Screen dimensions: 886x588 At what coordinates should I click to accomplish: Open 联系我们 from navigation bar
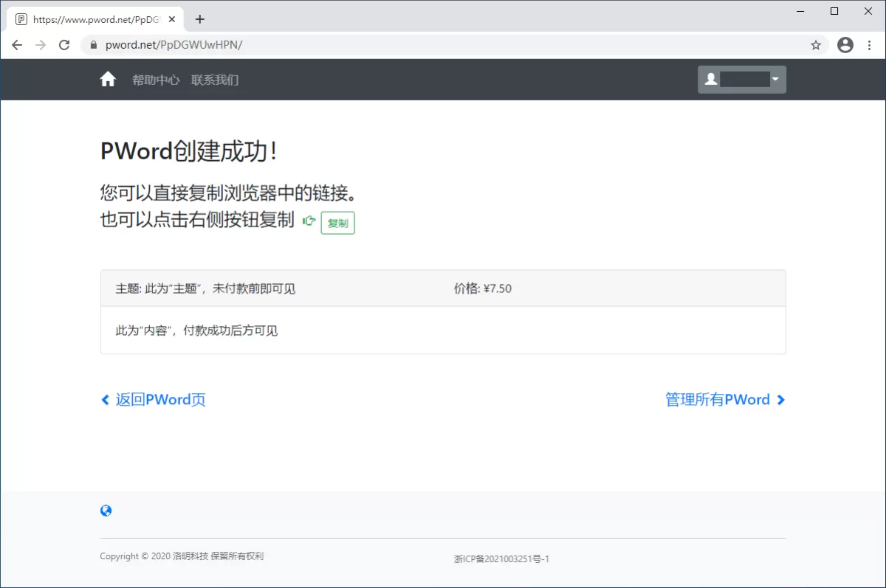point(215,80)
